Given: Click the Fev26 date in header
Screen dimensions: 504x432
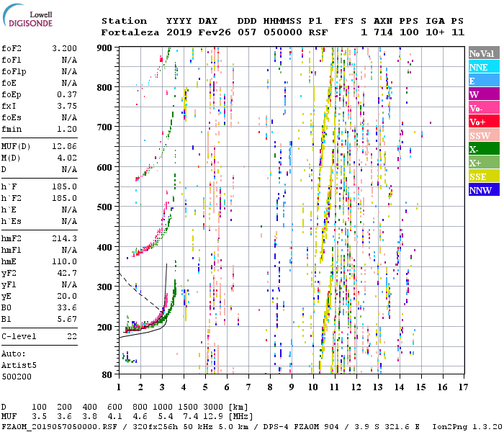Looking at the screenshot, I should [215, 32].
